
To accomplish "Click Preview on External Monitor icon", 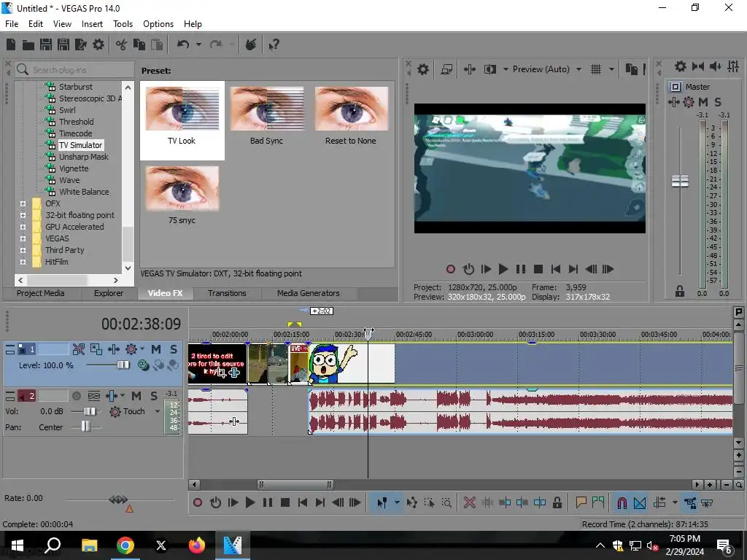I will tap(446, 69).
